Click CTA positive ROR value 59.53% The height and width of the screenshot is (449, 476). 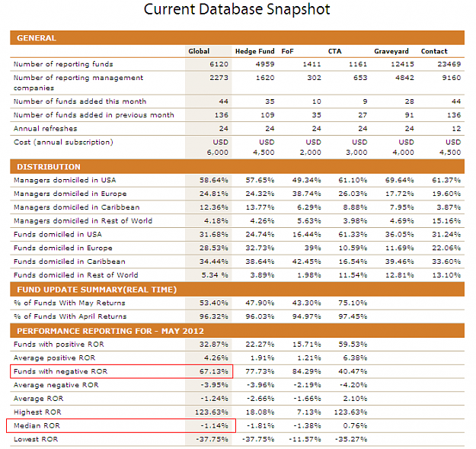point(353,345)
